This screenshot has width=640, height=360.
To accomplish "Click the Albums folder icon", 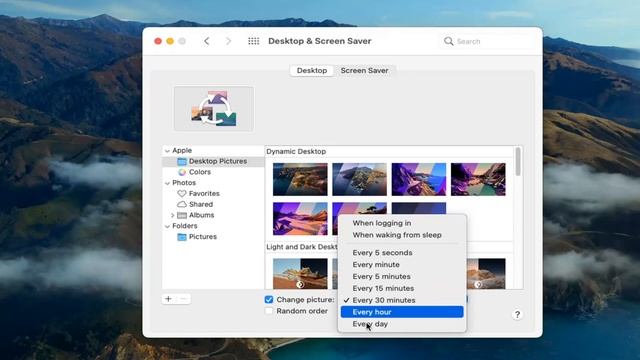I will click(182, 215).
